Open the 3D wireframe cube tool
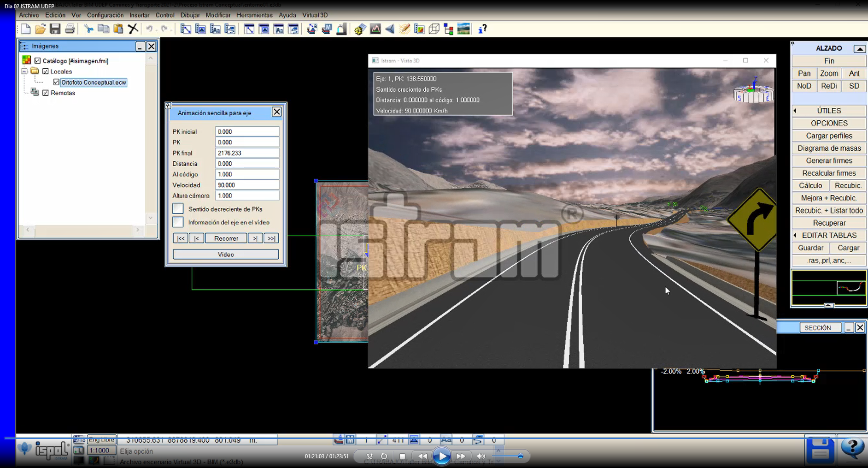 coord(434,29)
